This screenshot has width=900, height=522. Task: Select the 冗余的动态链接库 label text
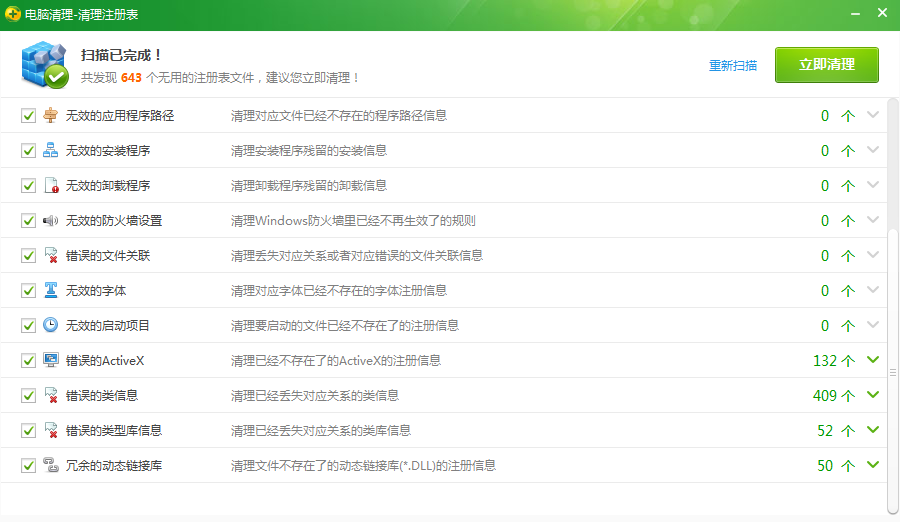point(114,466)
